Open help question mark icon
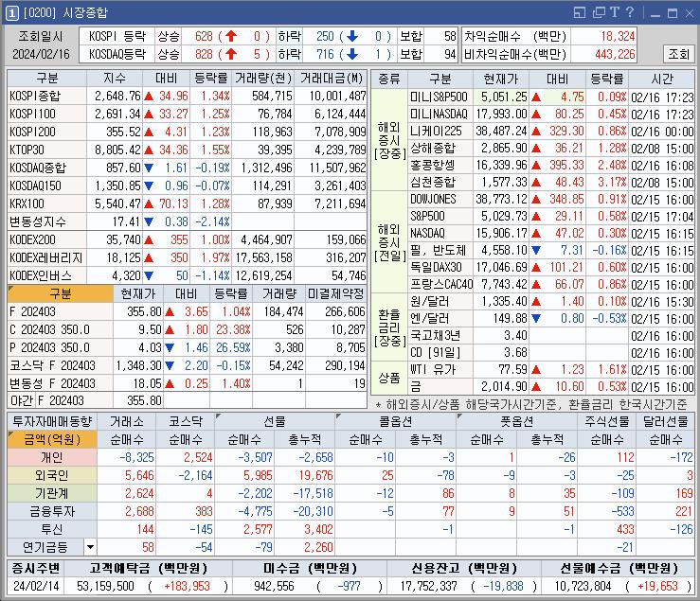700x601 pixels. click(630, 12)
